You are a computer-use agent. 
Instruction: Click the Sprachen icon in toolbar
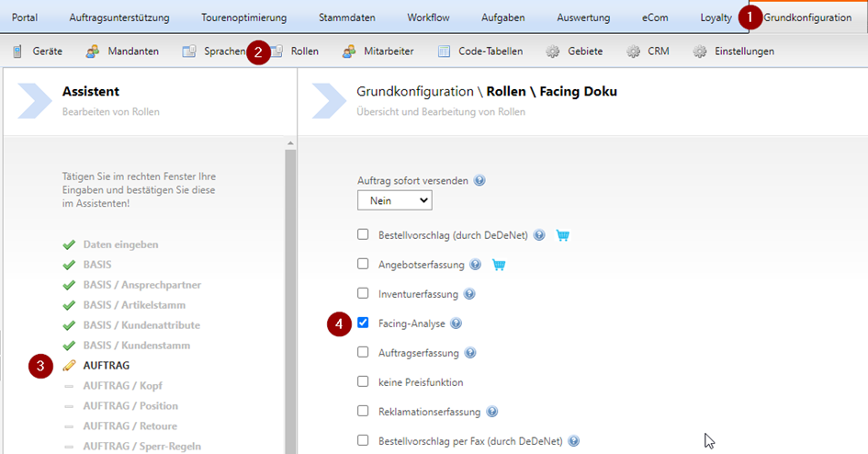(189, 51)
